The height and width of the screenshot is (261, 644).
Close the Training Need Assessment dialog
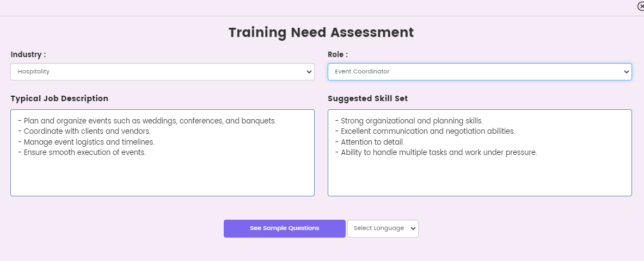(x=641, y=7)
